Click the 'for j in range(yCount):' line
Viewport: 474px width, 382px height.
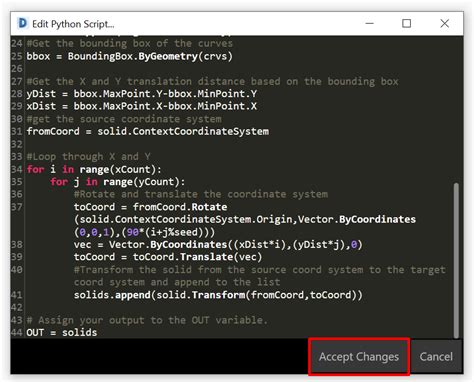click(x=118, y=182)
